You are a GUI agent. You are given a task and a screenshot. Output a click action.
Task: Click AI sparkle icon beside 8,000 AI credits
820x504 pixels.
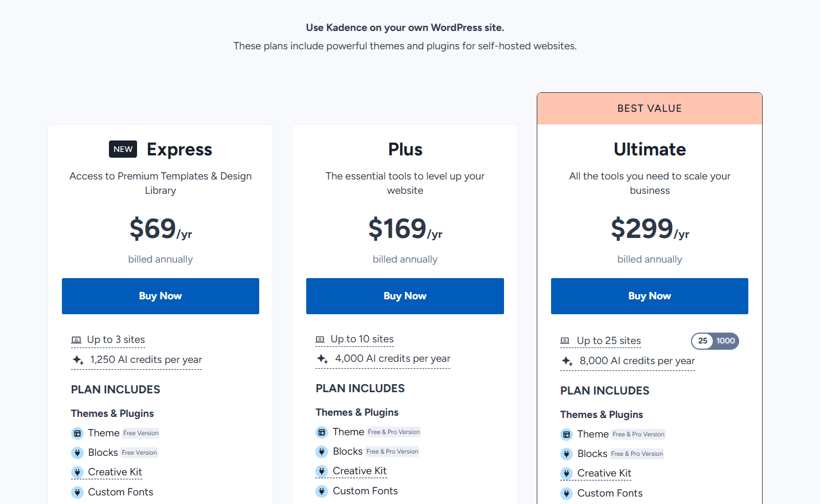coord(567,361)
